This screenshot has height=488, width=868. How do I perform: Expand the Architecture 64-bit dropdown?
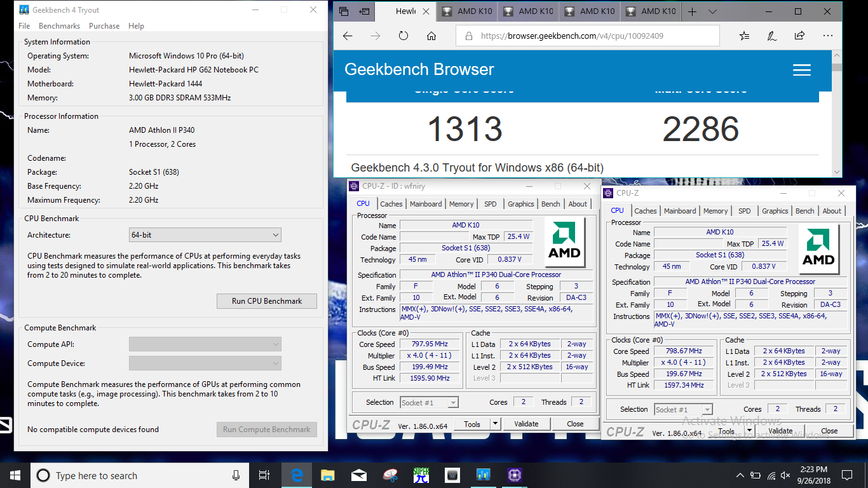[205, 235]
